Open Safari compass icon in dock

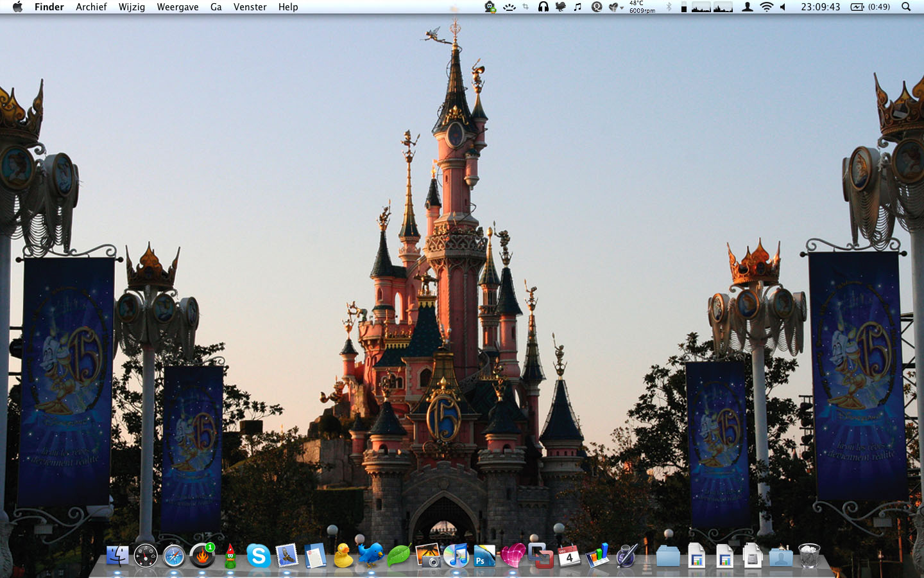pos(174,556)
